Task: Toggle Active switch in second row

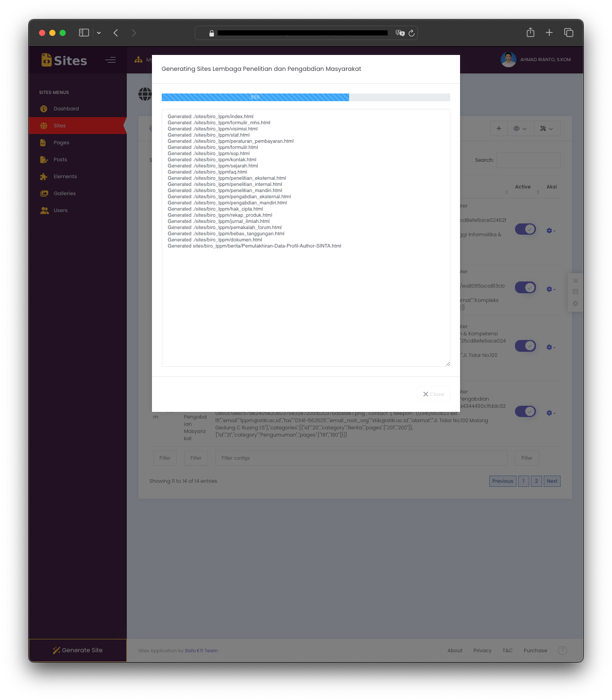Action: pyautogui.click(x=525, y=288)
